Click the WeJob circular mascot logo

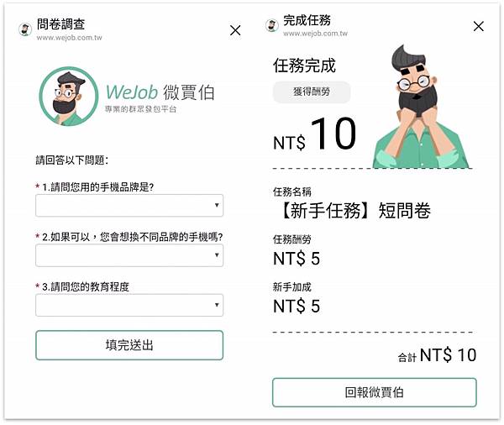click(x=69, y=96)
